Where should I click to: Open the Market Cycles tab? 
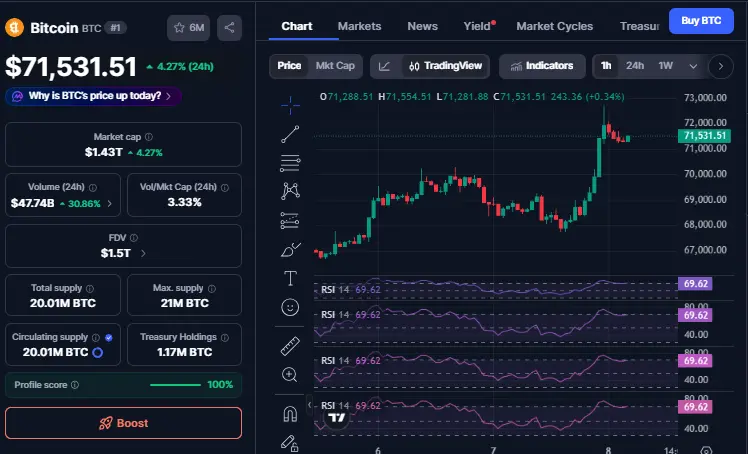[555, 26]
